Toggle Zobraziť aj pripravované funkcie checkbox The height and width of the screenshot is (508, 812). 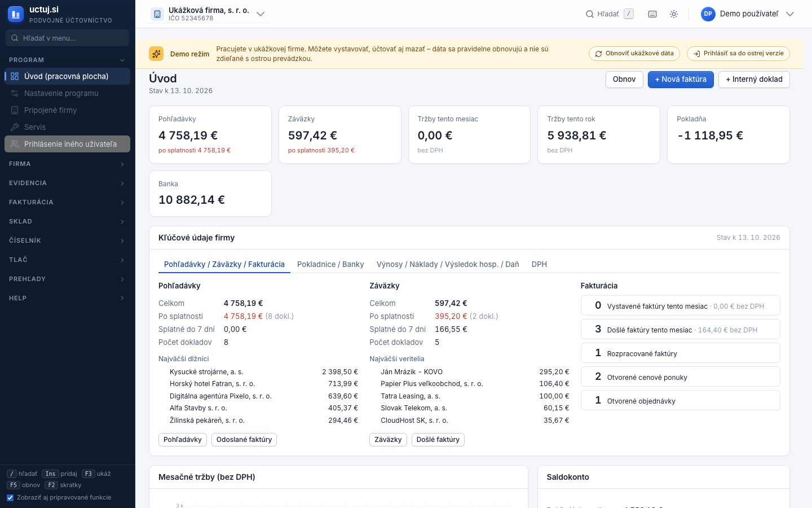10,498
